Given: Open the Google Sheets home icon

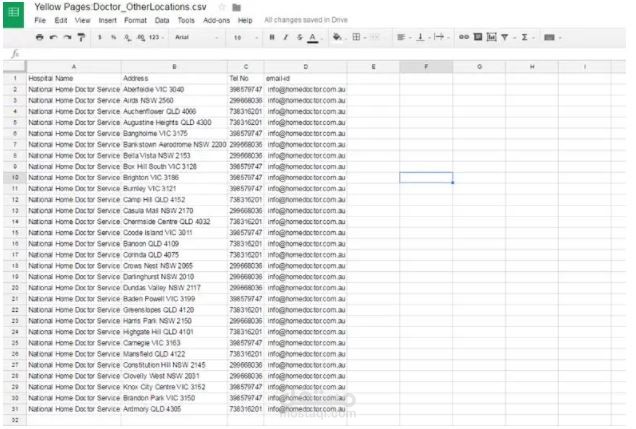Looking at the screenshot, I should pyautogui.click(x=14, y=14).
